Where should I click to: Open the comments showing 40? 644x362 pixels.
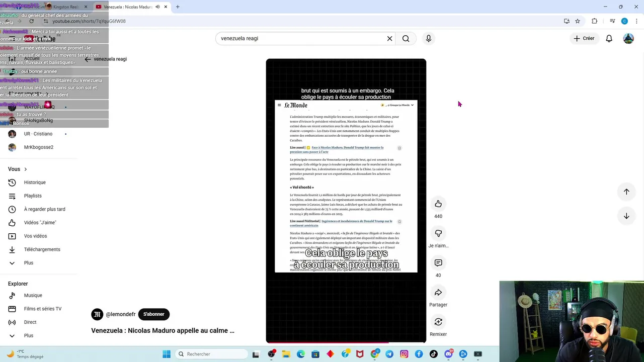pyautogui.click(x=438, y=263)
